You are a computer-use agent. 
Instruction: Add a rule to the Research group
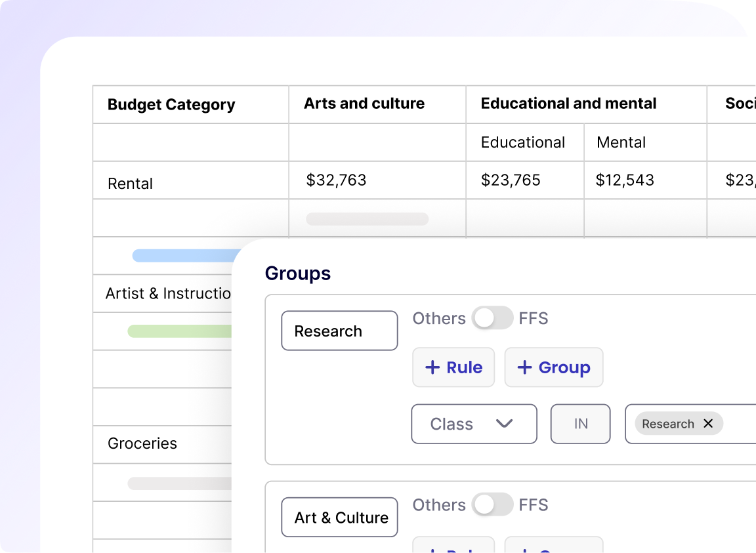tap(453, 367)
